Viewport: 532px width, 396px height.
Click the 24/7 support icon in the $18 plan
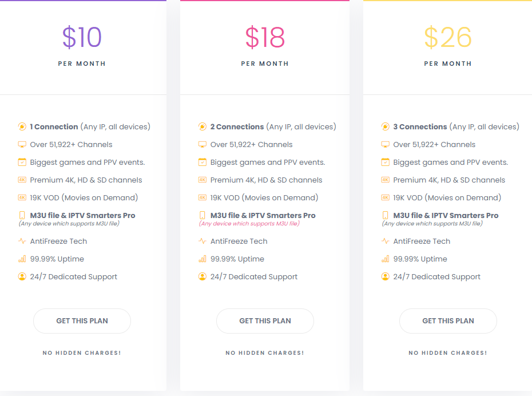(202, 277)
